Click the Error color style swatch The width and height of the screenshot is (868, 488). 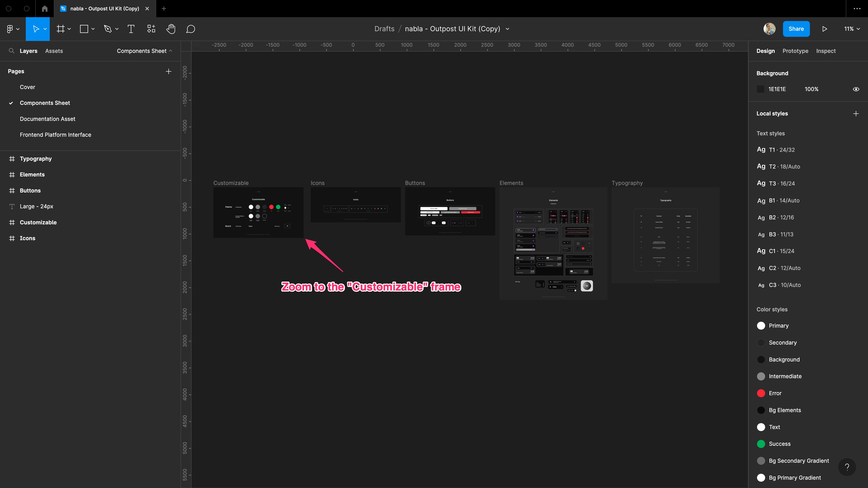[x=761, y=393]
